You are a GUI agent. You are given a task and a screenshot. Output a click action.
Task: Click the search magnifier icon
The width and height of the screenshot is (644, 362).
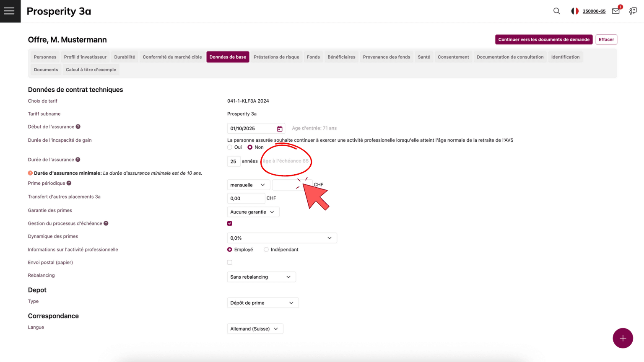(556, 11)
